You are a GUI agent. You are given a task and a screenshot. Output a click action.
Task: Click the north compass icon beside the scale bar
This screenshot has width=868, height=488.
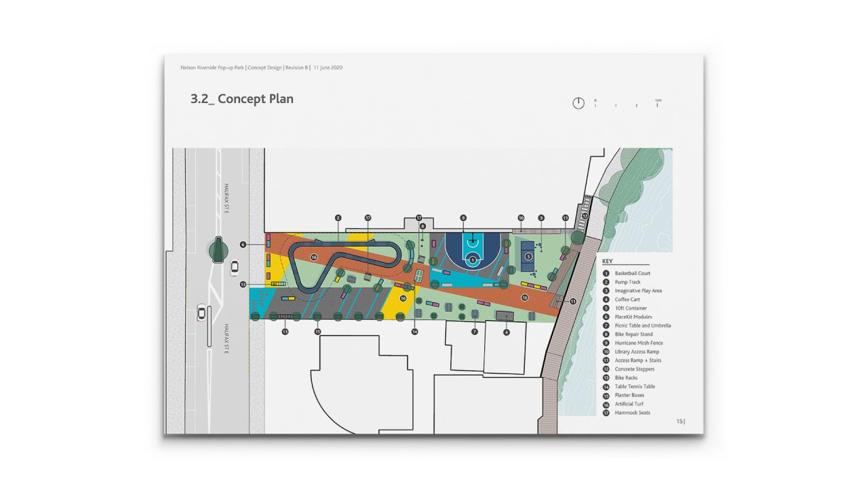point(578,103)
